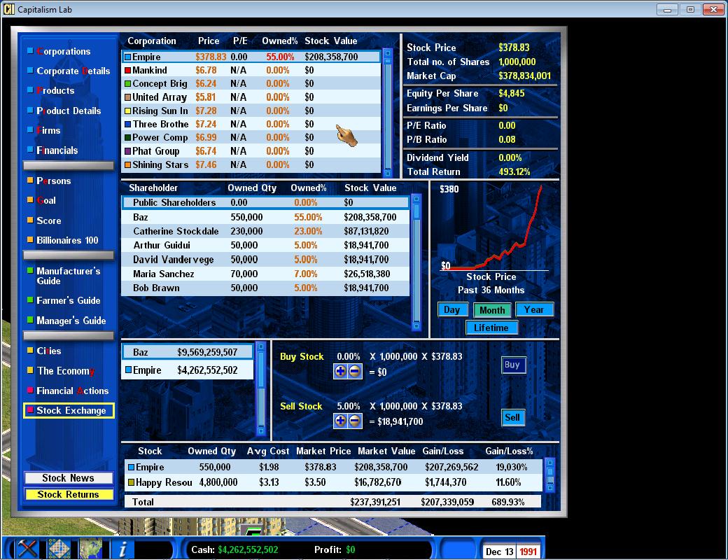The width and height of the screenshot is (728, 560).
Task: Click plus icon under Sell Stock
Action: 340,421
